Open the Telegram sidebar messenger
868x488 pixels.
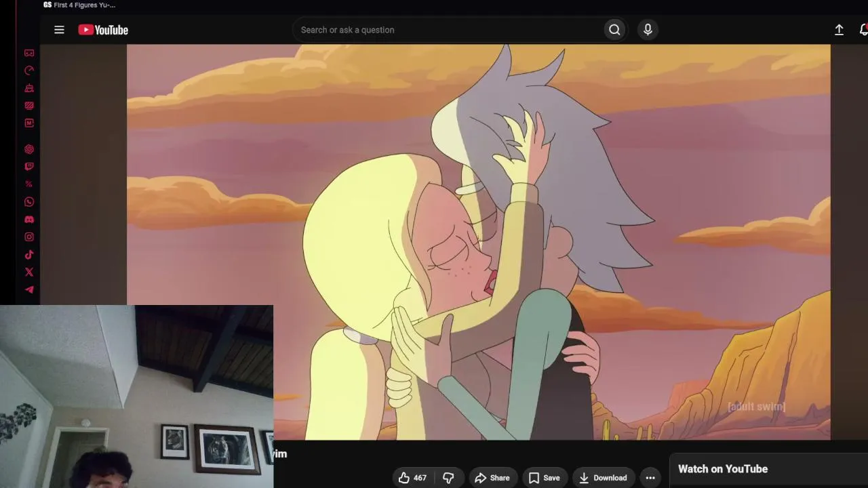click(x=29, y=290)
